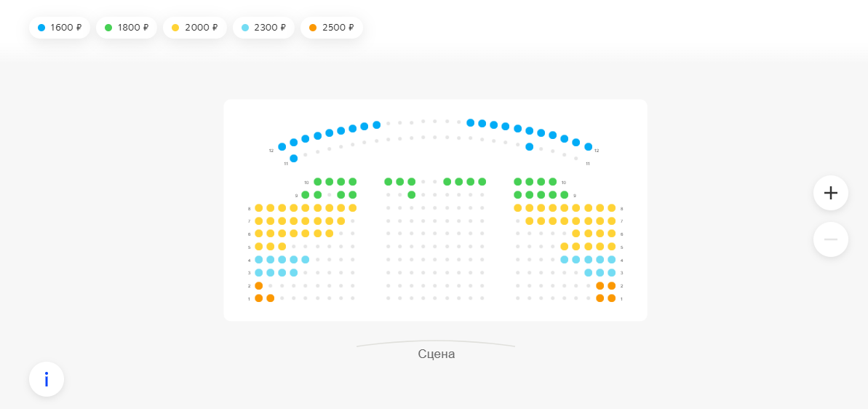
Task: Filter seats by the 1600 ₽ price
Action: click(60, 28)
